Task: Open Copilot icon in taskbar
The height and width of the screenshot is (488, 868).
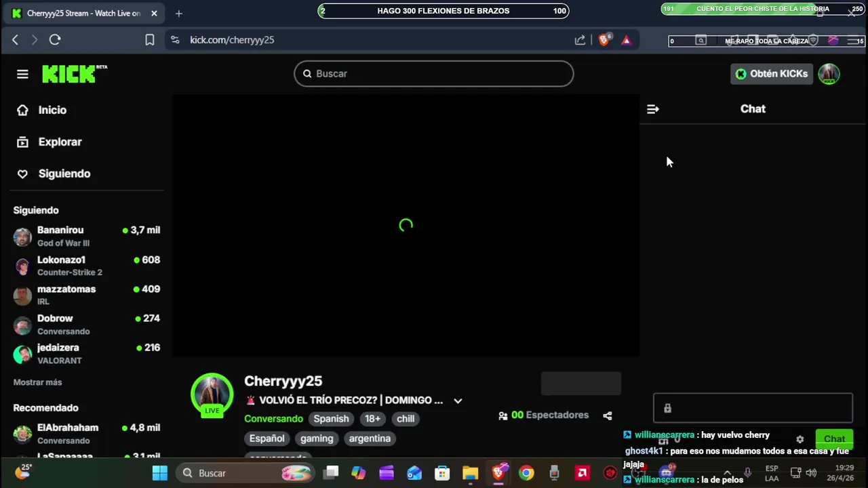Action: pos(358,473)
